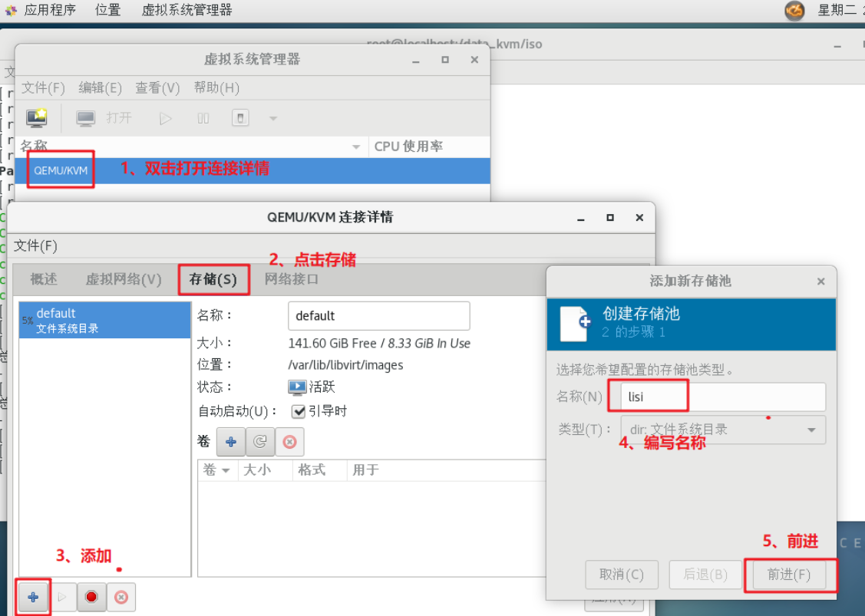Image resolution: width=865 pixels, height=616 pixels.
Task: Open File menu in connection details window
Action: pyautogui.click(x=35, y=245)
